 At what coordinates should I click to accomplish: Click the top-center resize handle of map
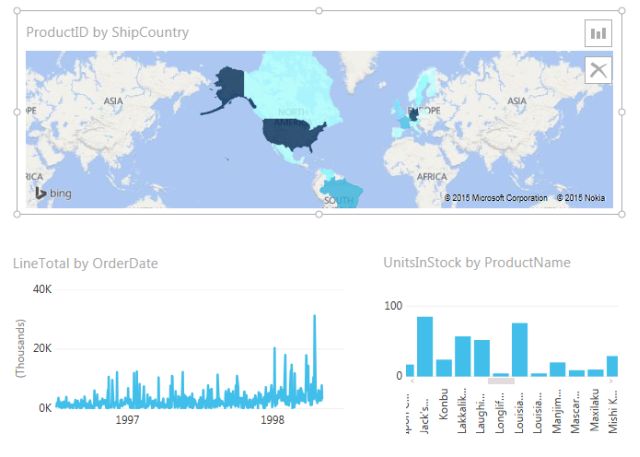click(319, 11)
